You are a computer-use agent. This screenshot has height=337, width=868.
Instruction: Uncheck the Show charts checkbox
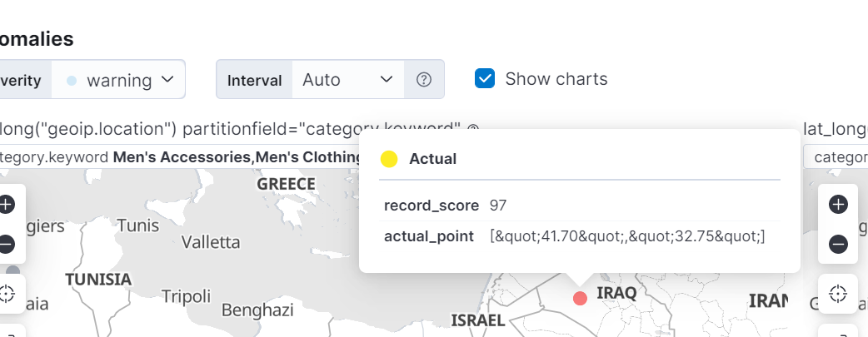point(485,79)
